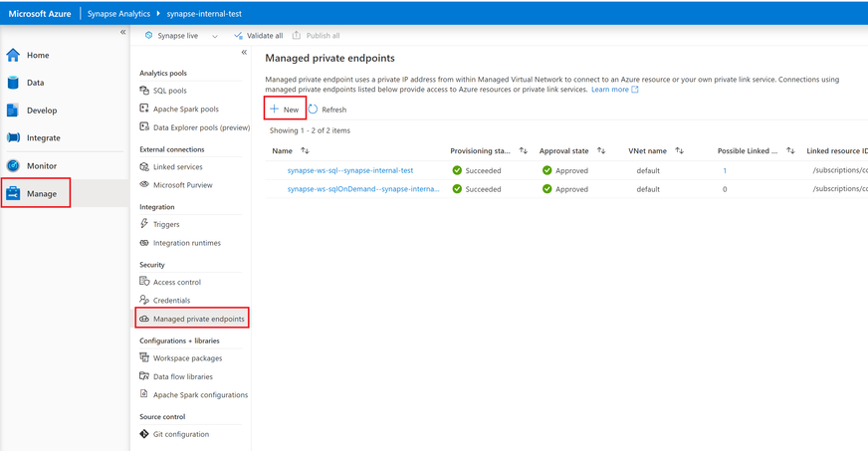Open synapse-ws-sql--synapse-internal-test endpoint link
The height and width of the screenshot is (451, 868).
coord(349,170)
